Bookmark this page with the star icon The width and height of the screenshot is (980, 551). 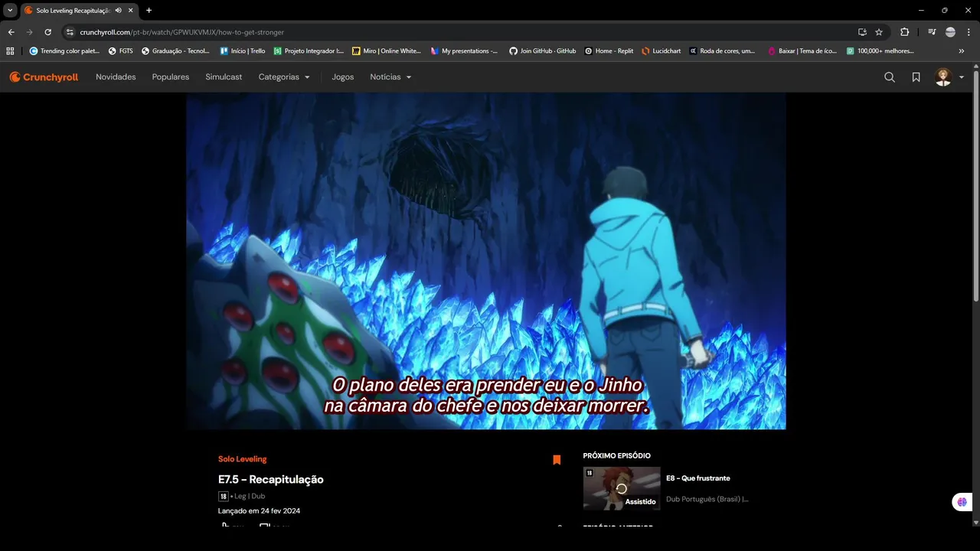[879, 32]
